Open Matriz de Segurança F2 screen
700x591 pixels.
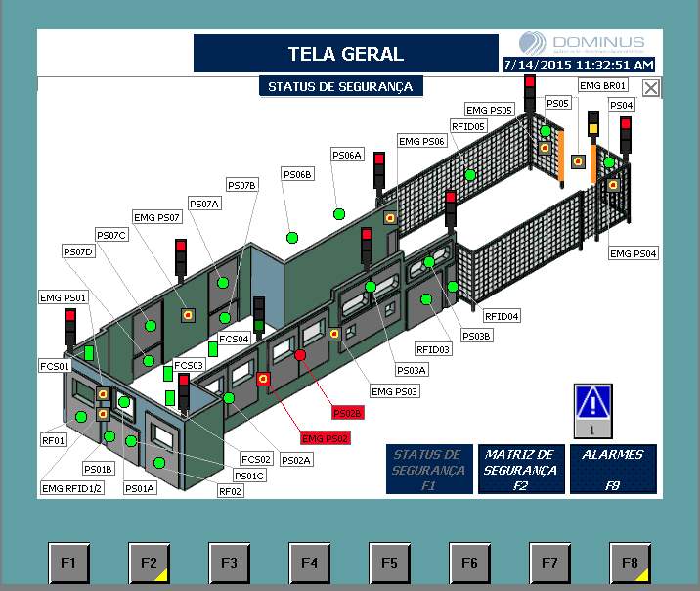coord(521,469)
